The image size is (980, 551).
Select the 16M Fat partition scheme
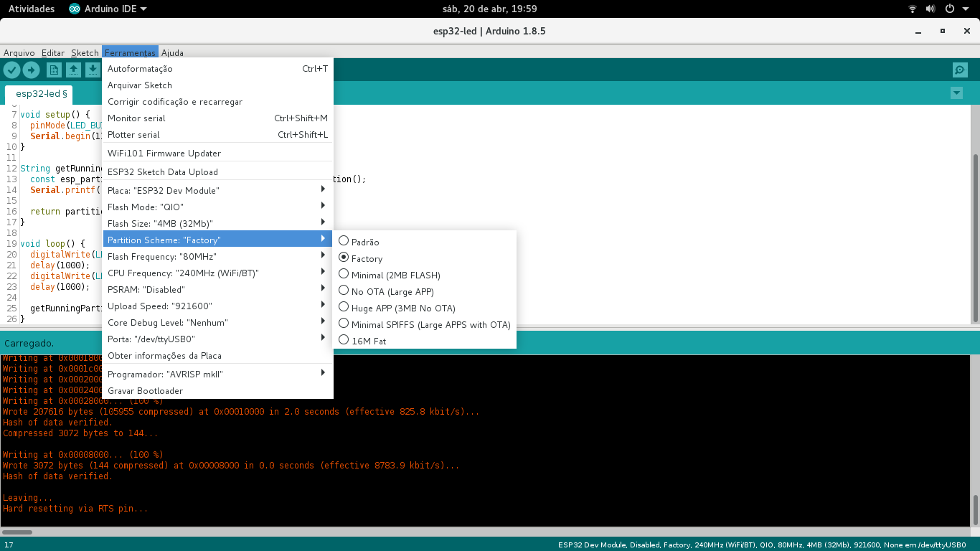point(425,342)
